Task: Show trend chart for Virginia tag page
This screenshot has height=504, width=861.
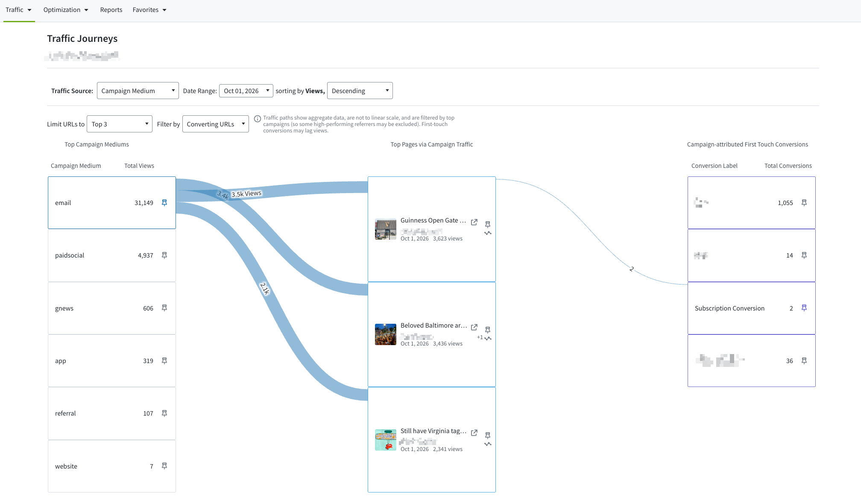Action: tap(488, 444)
